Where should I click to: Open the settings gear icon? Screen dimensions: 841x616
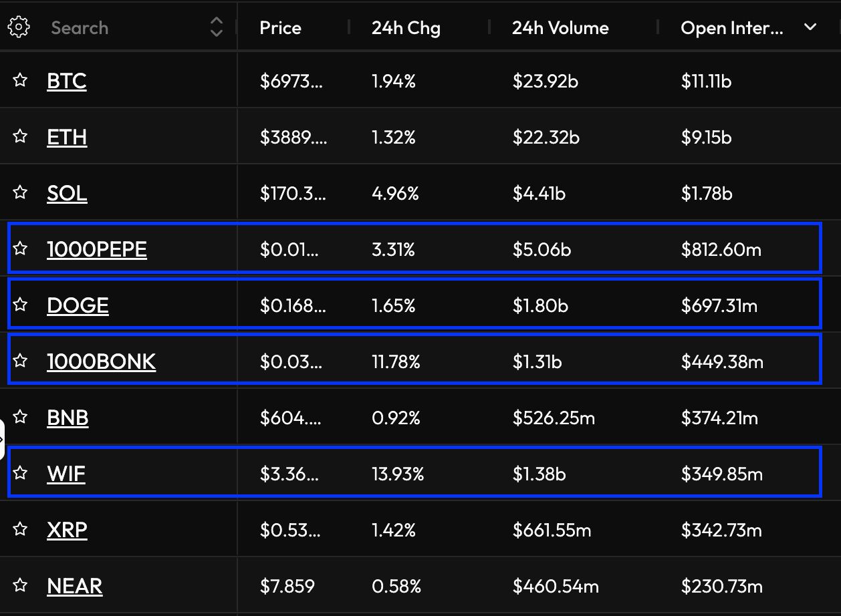(19, 27)
